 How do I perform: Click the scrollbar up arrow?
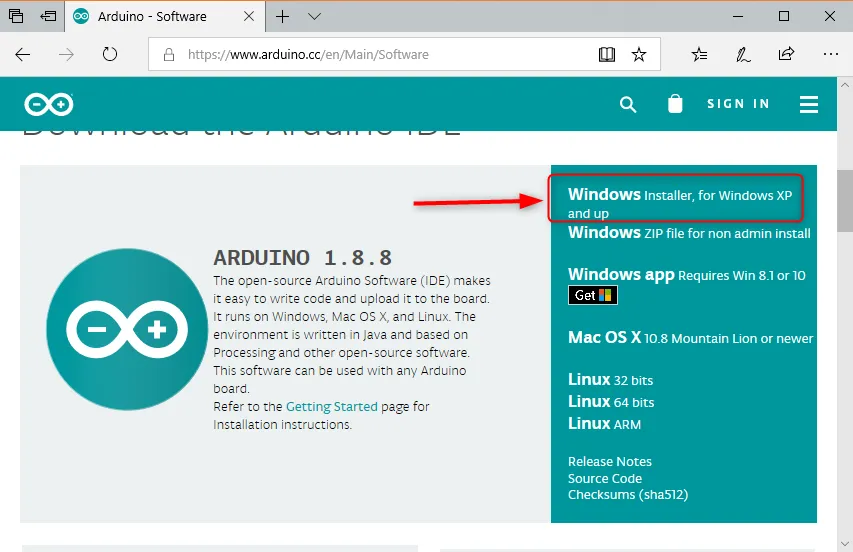pos(845,85)
